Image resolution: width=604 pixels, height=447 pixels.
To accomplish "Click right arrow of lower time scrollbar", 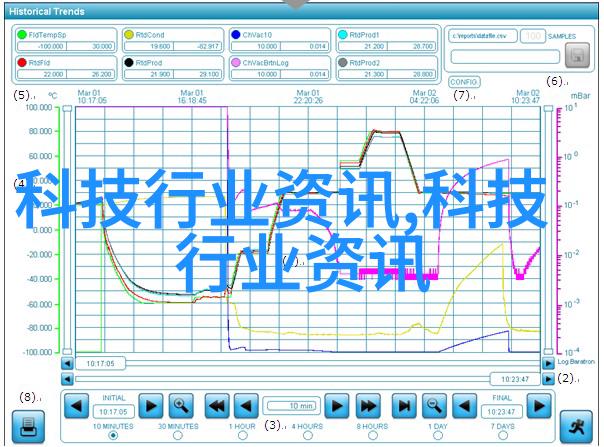I will point(548,379).
